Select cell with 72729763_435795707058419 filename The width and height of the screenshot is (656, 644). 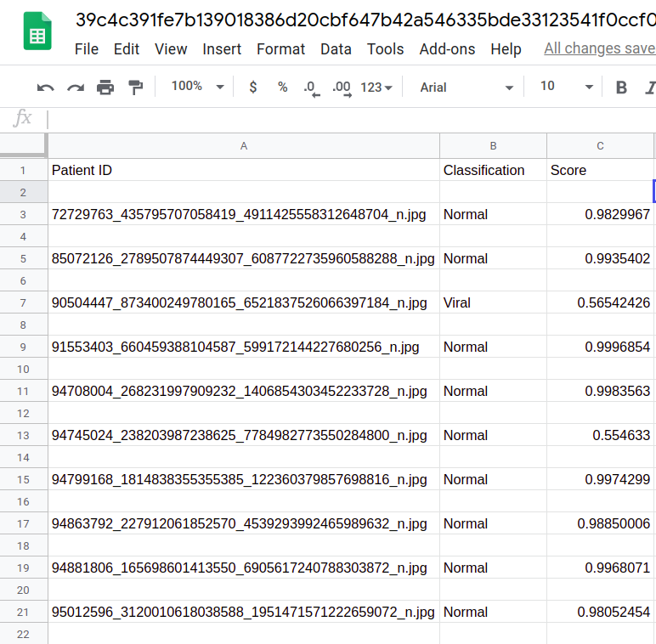pyautogui.click(x=244, y=215)
